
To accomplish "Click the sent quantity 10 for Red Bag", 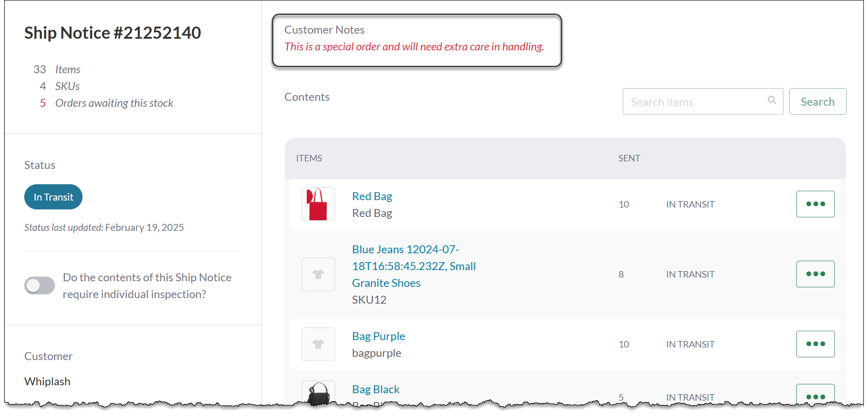I will pos(624,204).
